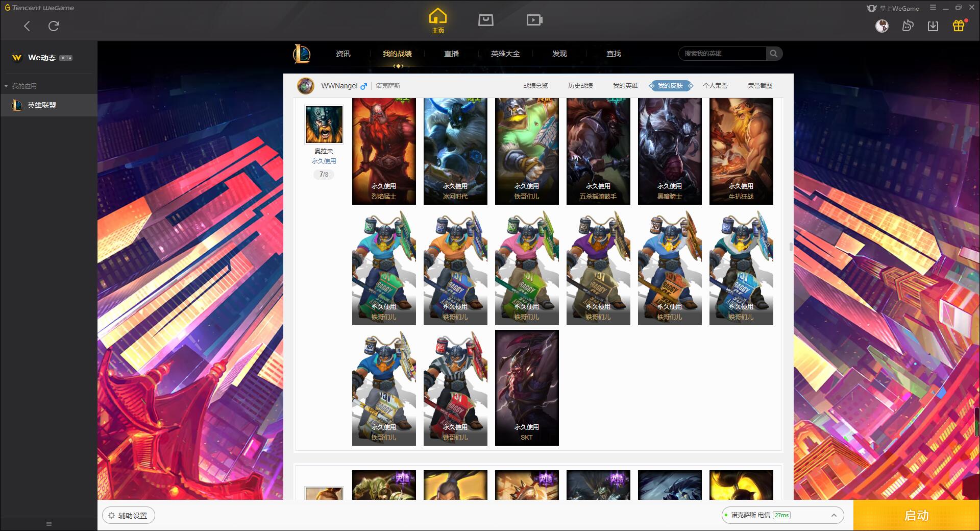
Task: Open the pink-shirt 铁哥们儿 chroma card
Action: pos(527,268)
